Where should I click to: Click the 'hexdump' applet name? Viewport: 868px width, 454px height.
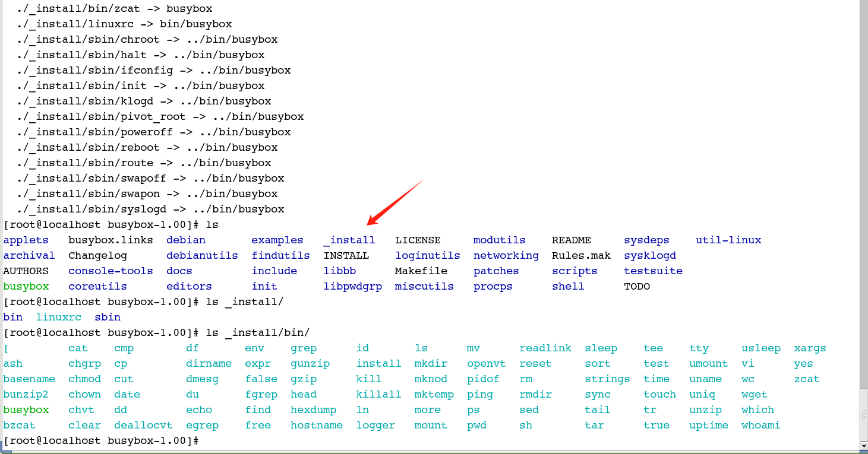tap(313, 410)
